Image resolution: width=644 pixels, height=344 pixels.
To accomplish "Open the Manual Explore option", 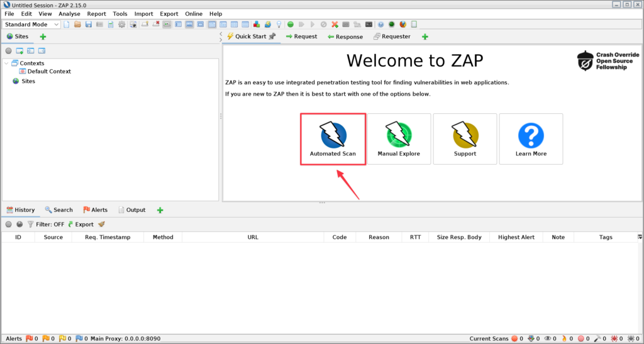I will click(399, 139).
